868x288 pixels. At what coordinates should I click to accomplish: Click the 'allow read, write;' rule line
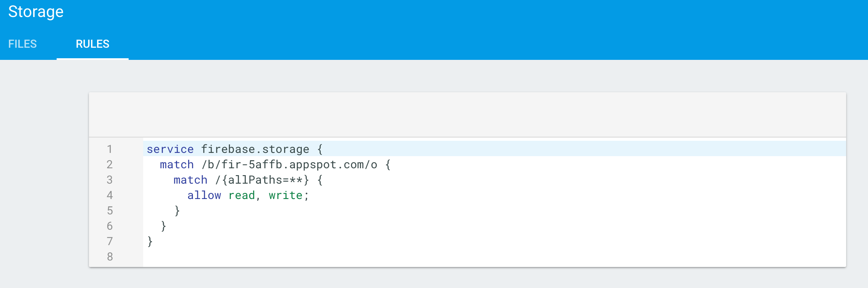click(x=248, y=195)
